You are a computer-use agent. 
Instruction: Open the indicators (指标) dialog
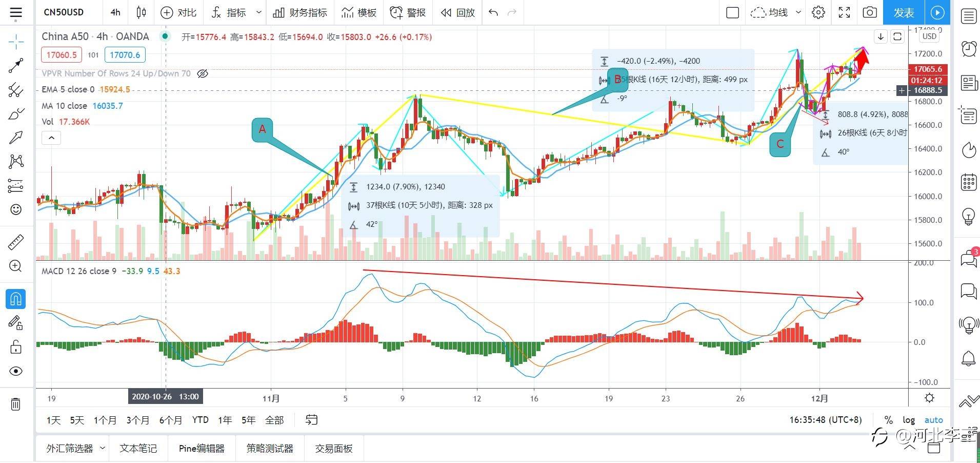coord(229,12)
